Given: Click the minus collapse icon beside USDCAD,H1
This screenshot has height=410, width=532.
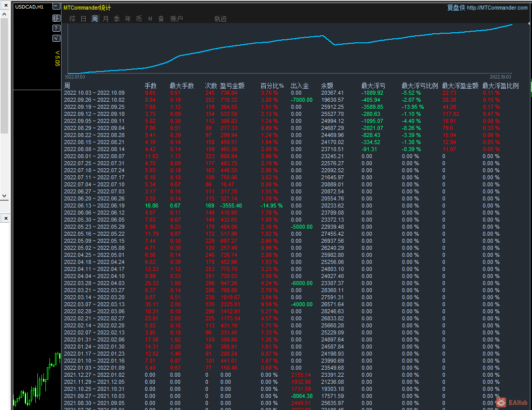Looking at the screenshot, I should coord(56,7).
